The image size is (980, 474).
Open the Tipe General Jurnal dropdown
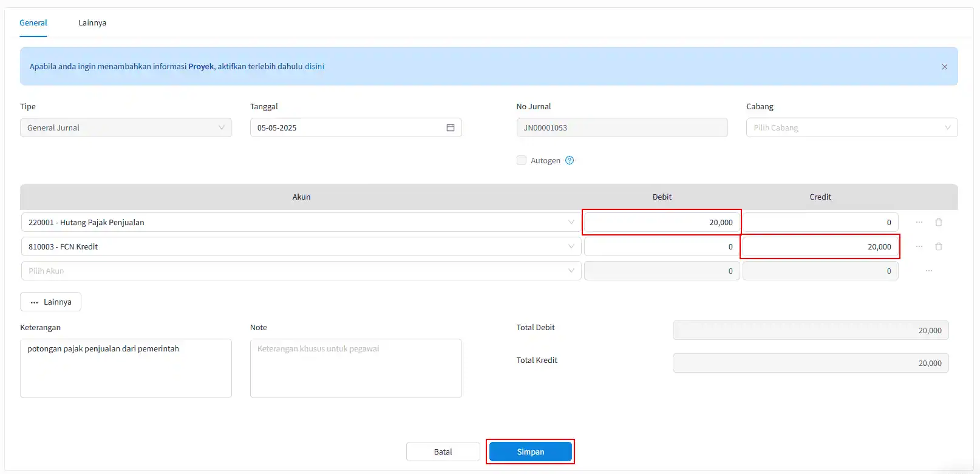126,127
